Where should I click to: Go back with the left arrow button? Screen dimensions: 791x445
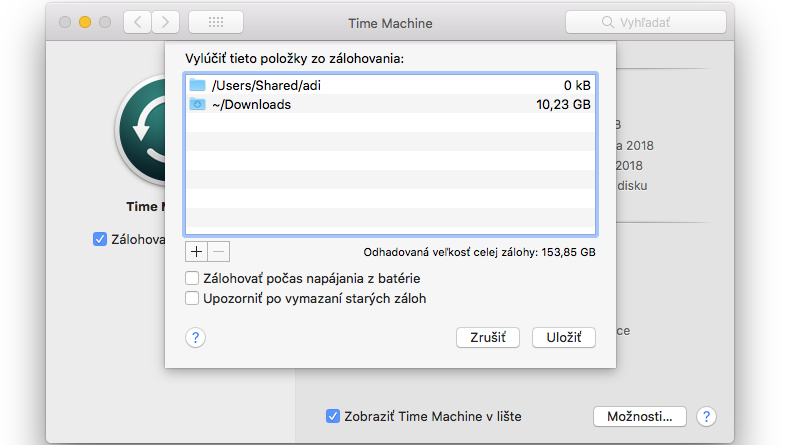137,22
